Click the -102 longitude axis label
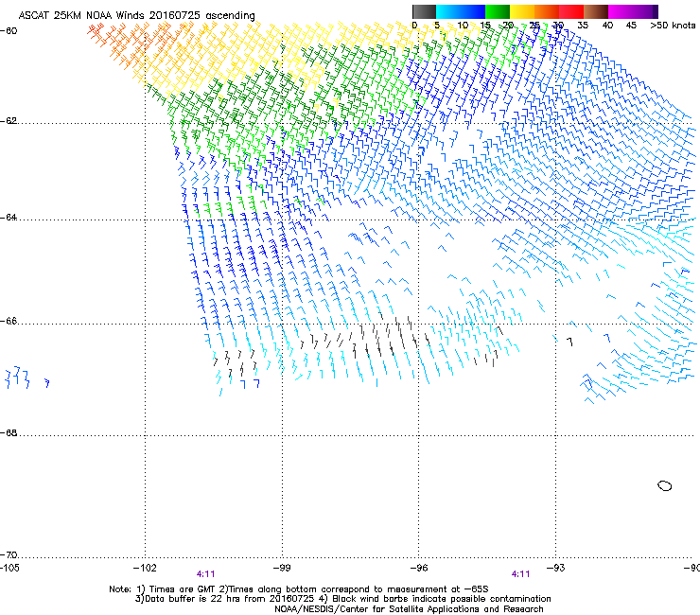 point(145,568)
